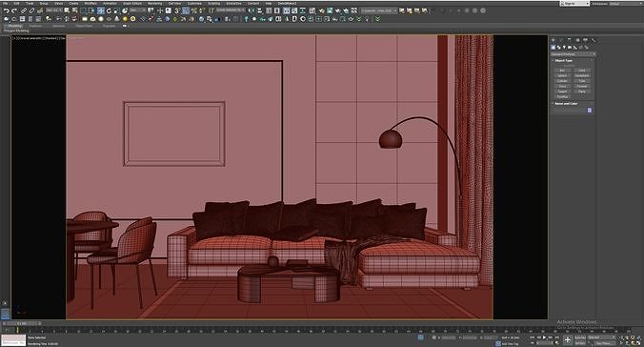Image resolution: width=644 pixels, height=347 pixels.
Task: Activate the Select Object tool
Action: point(67,10)
